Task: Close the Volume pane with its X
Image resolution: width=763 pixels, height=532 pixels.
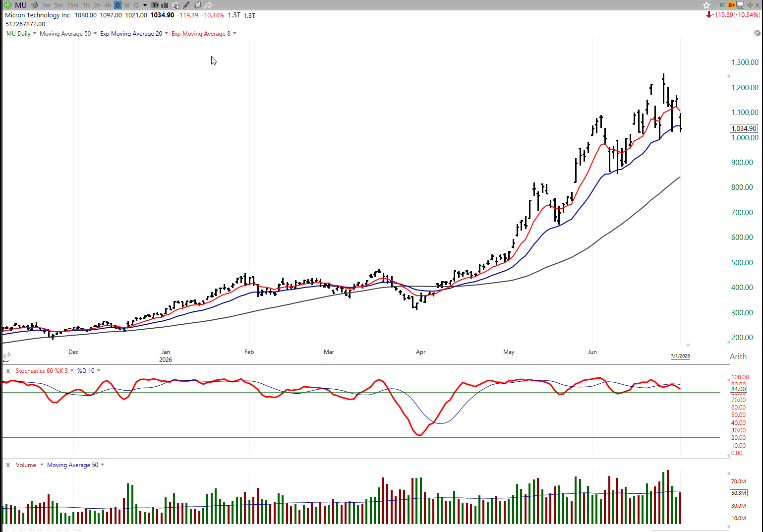Action: coord(8,465)
